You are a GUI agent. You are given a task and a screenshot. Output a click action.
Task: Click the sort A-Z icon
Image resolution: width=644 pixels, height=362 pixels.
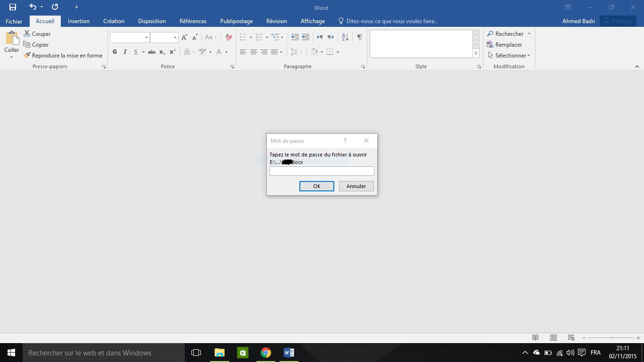tap(345, 37)
